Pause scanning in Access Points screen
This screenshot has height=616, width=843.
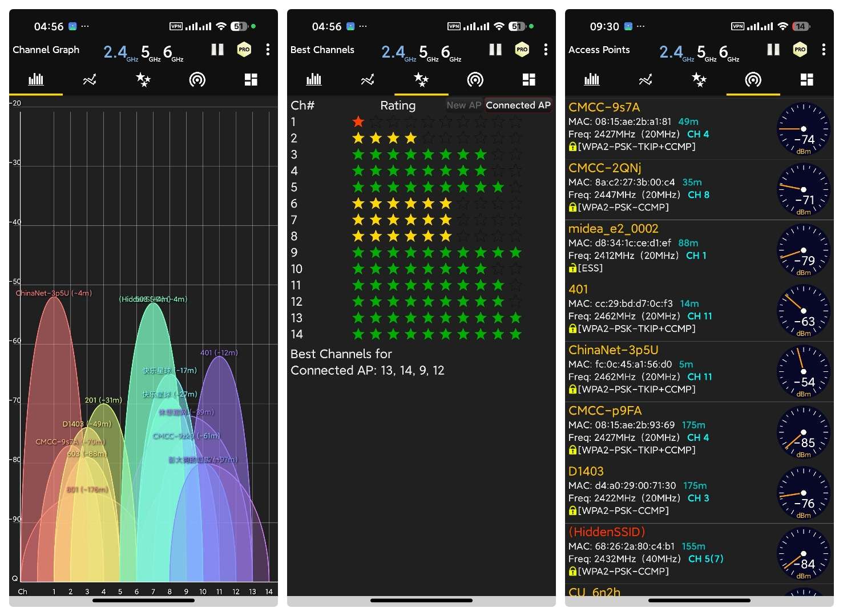pos(773,50)
